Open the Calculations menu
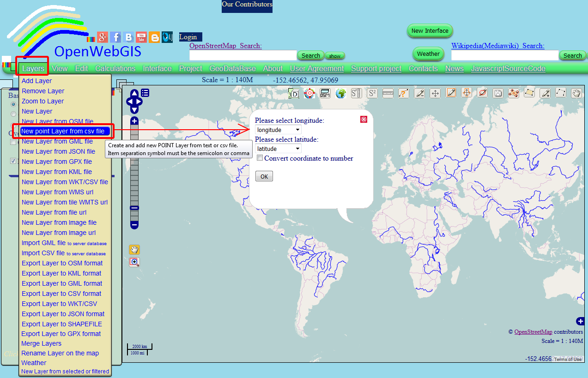The width and height of the screenshot is (588, 378). [x=115, y=68]
